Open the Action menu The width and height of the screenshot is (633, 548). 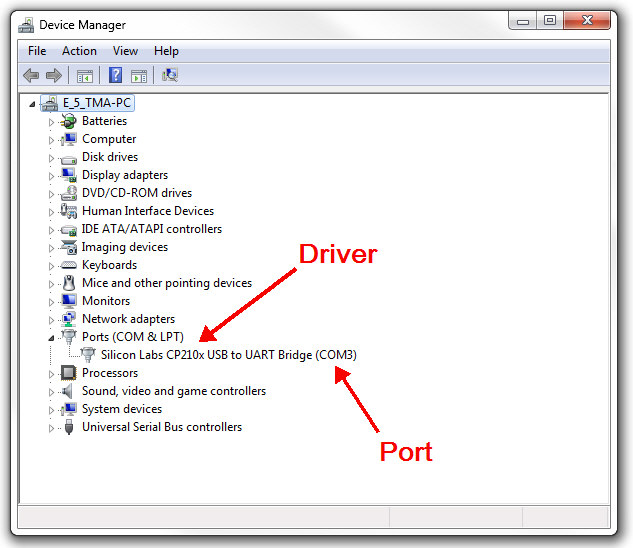[80, 51]
